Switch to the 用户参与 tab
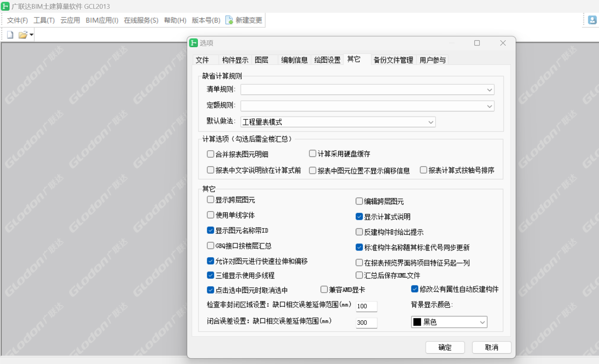 click(x=433, y=60)
